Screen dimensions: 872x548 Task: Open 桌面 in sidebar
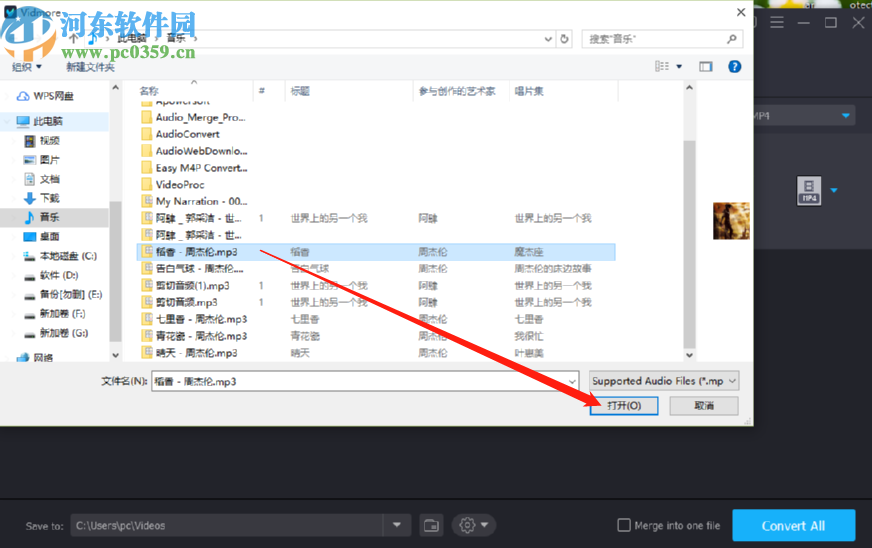pyautogui.click(x=49, y=236)
